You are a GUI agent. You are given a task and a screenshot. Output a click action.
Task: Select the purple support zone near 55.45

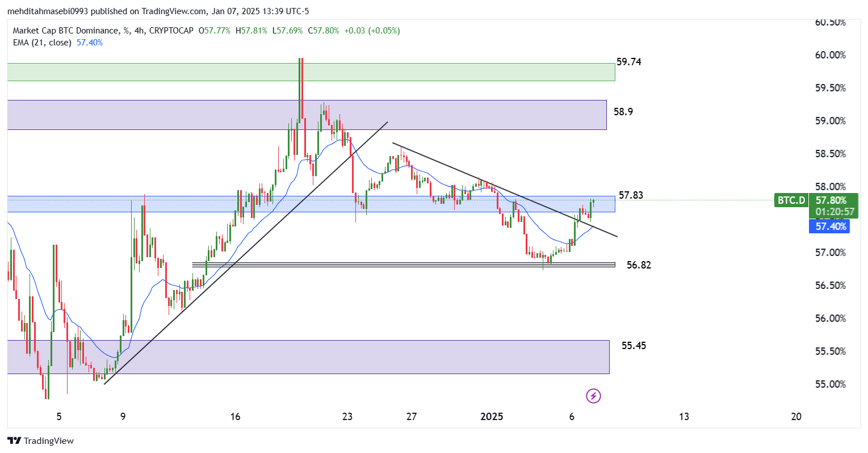[x=308, y=357]
